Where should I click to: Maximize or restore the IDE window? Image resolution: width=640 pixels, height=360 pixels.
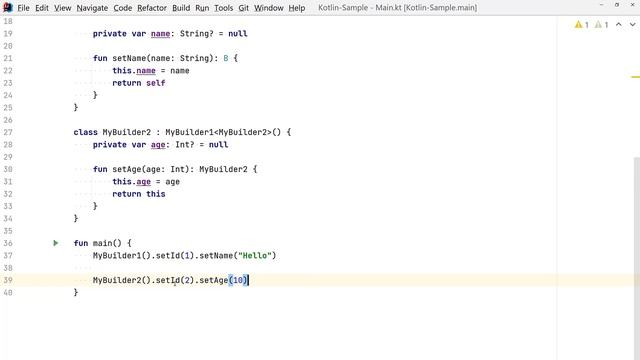point(617,5)
